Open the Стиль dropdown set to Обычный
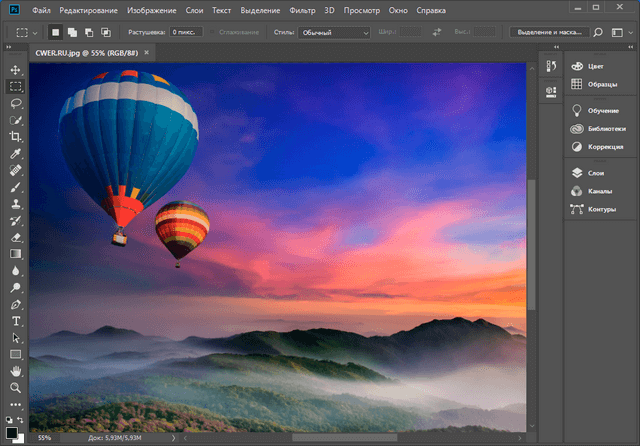This screenshot has width=640, height=446. pyautogui.click(x=334, y=32)
